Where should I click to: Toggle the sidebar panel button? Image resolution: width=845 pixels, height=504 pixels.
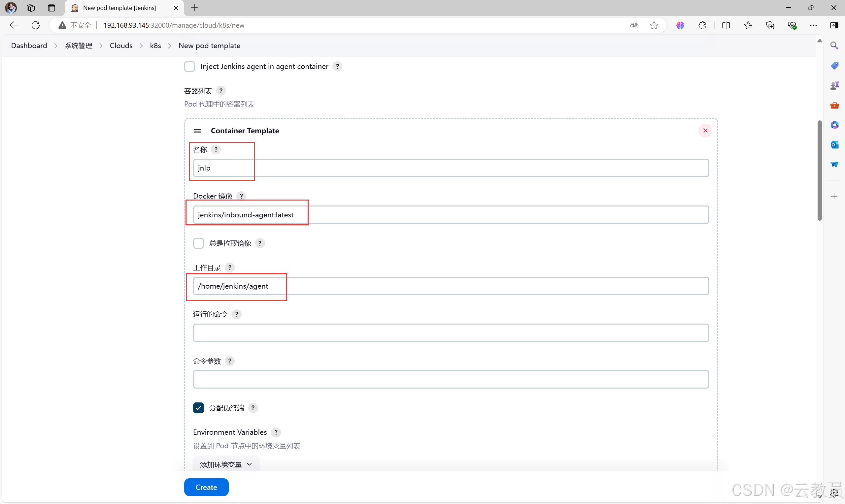point(834,25)
